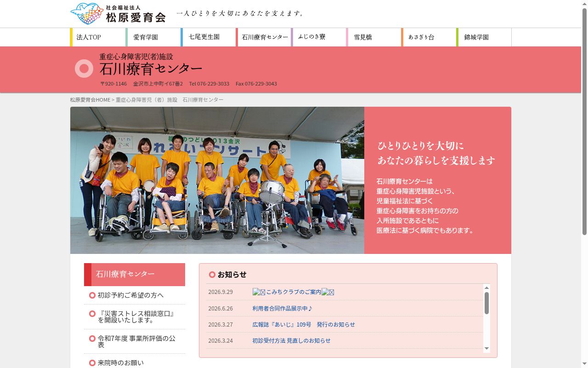Click the 松原愛育会 dove logo

pos(87,14)
